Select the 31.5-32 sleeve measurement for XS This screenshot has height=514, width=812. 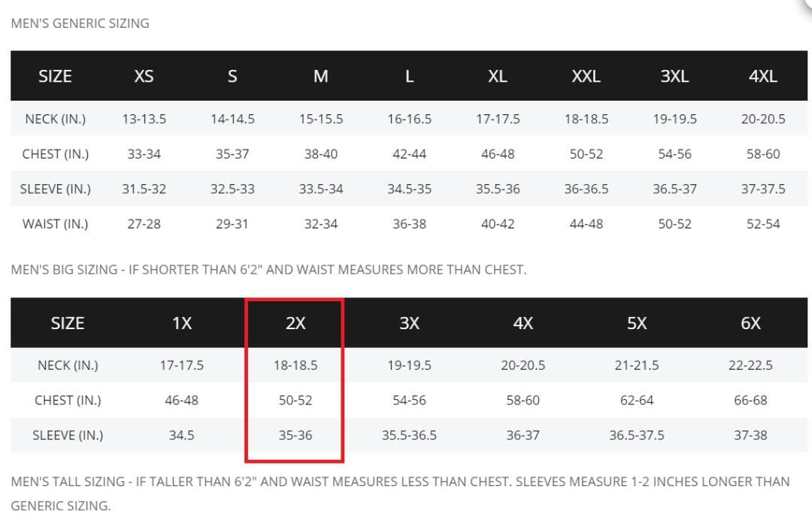click(144, 189)
